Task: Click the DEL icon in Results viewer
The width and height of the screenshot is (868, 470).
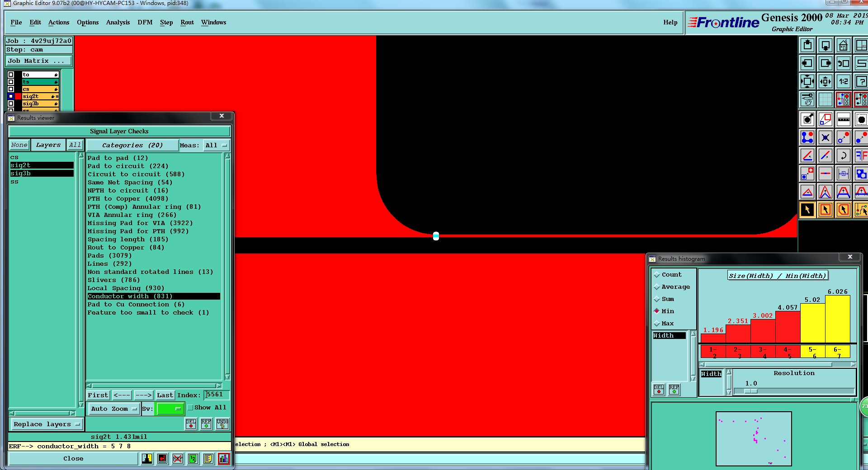Action: [x=191, y=424]
